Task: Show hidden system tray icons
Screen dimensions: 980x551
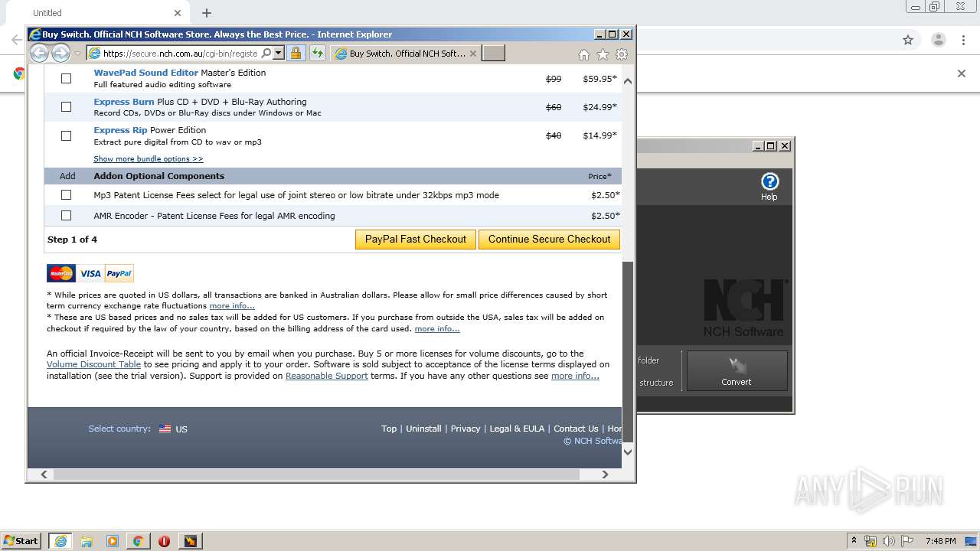Action: pos(854,541)
